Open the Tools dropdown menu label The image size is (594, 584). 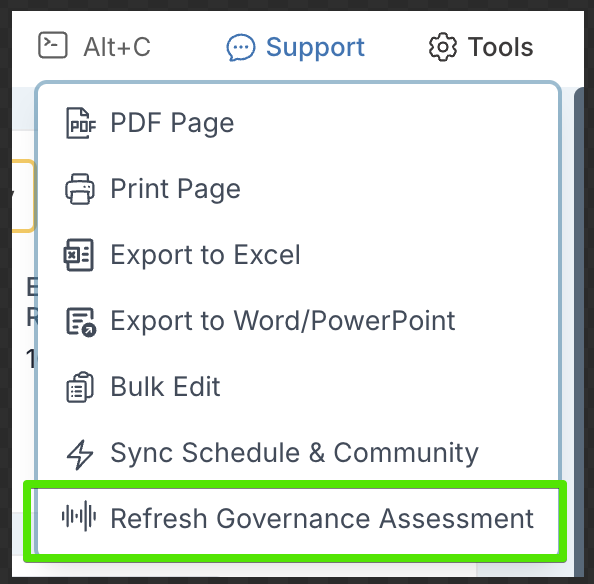501,47
